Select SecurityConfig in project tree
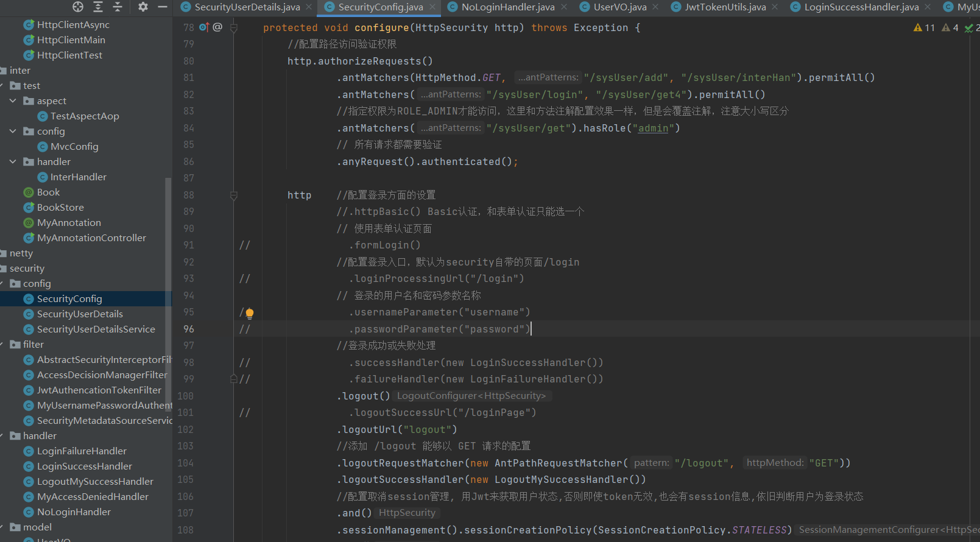 point(69,299)
